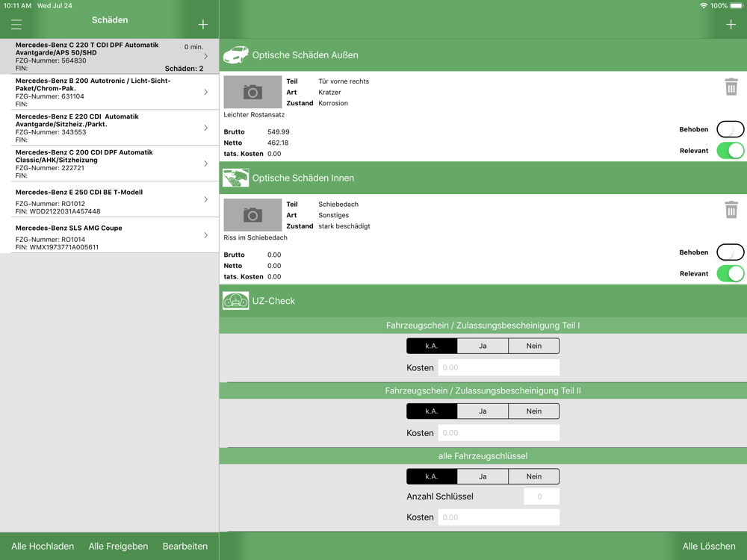Open the Optische Schäden Innen interior icon
747x560 pixels.
[236, 178]
